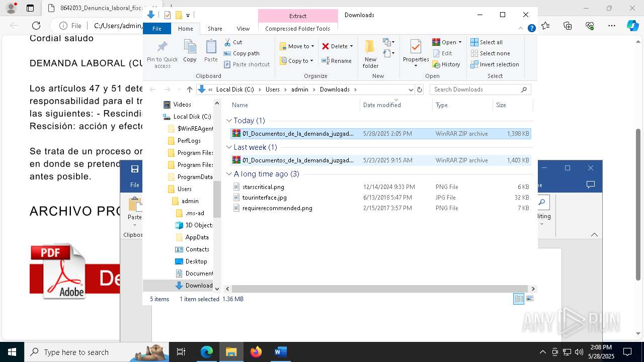Go up one folder level
644x362 pixels.
click(189, 89)
